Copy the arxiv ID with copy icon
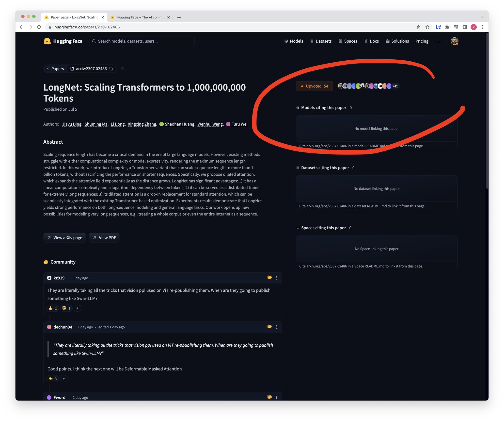 [111, 69]
